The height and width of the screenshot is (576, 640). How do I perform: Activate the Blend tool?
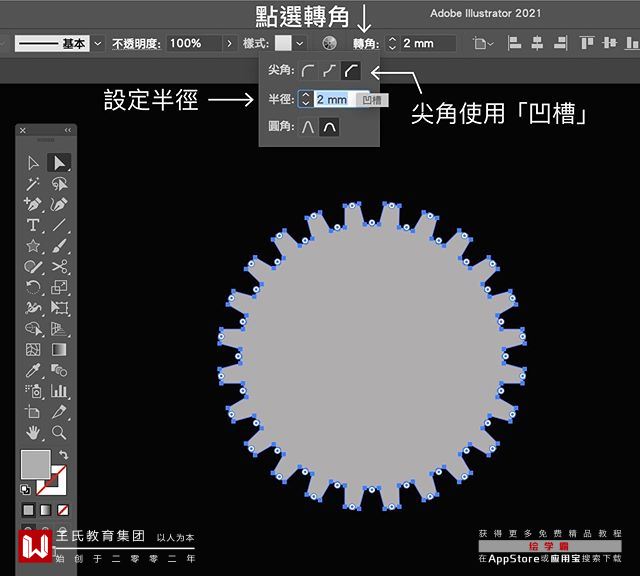[59, 370]
